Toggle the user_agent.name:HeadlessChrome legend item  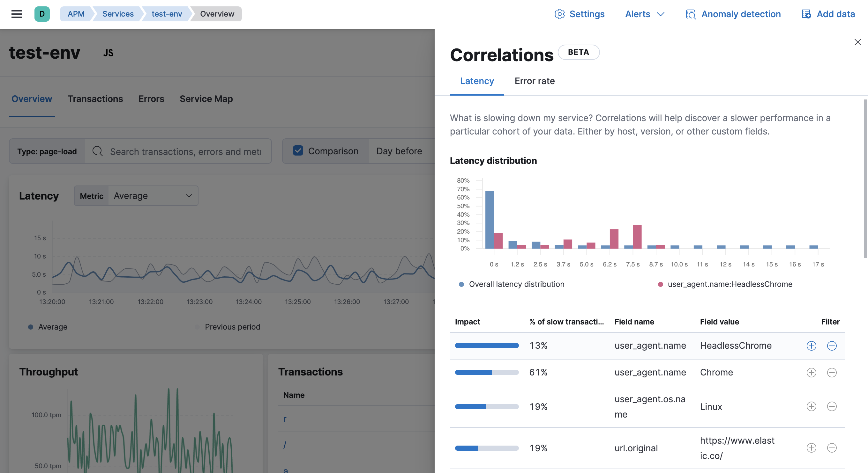pyautogui.click(x=729, y=284)
